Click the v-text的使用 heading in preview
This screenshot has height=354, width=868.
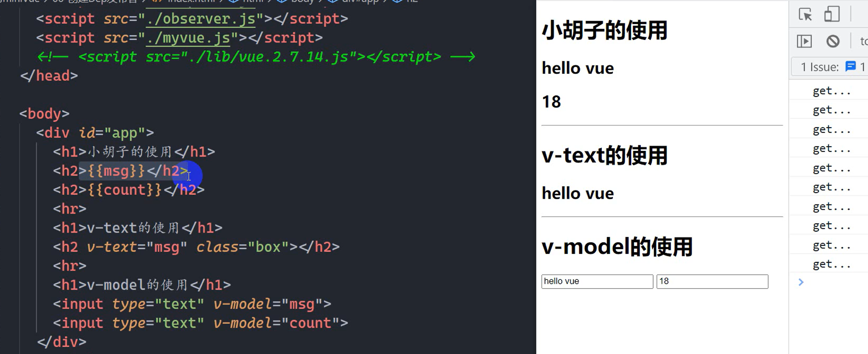pos(604,155)
